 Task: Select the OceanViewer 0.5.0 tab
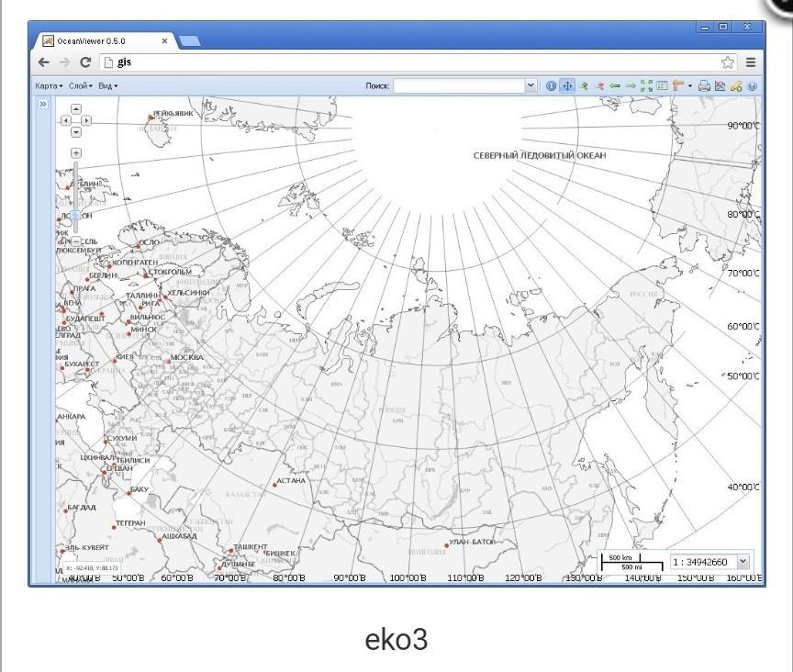click(x=106, y=41)
